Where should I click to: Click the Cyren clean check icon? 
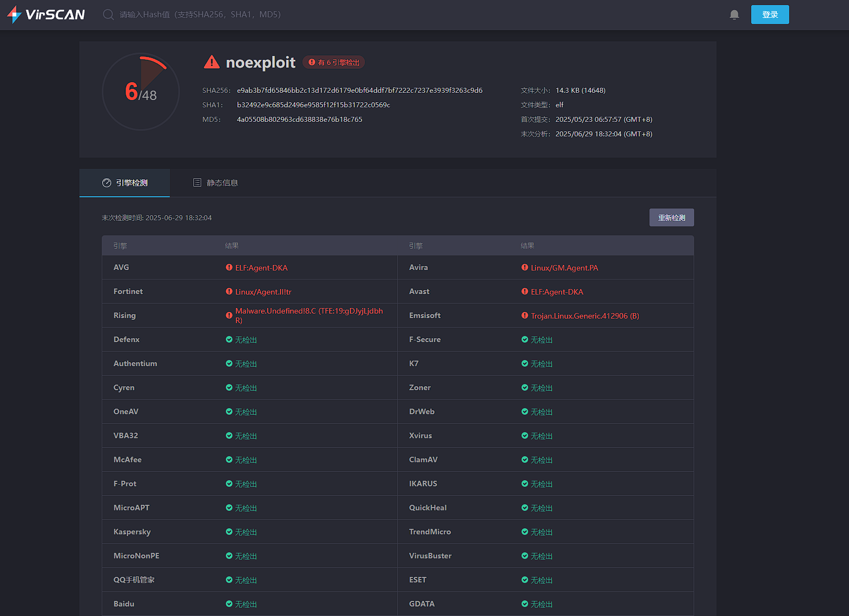tap(229, 388)
